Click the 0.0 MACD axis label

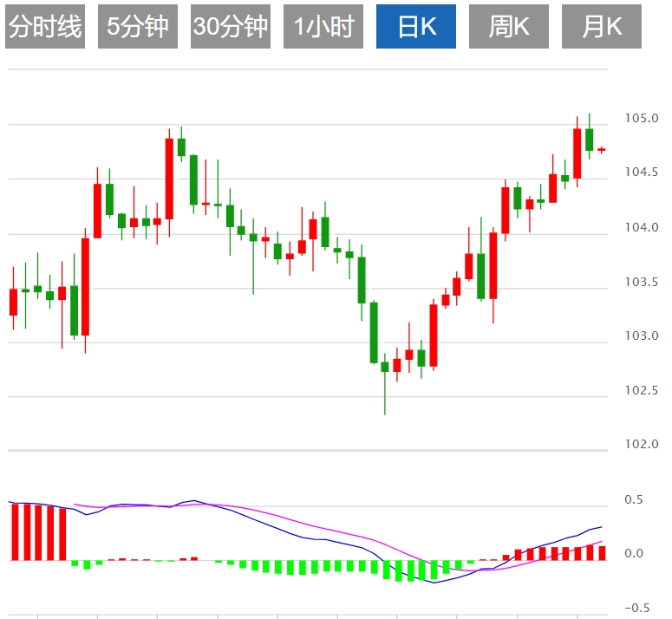pos(636,554)
